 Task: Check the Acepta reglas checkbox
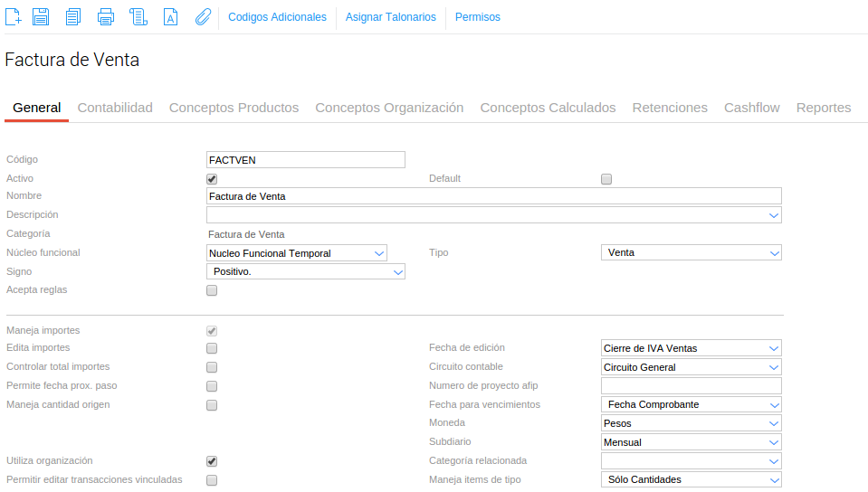point(212,290)
